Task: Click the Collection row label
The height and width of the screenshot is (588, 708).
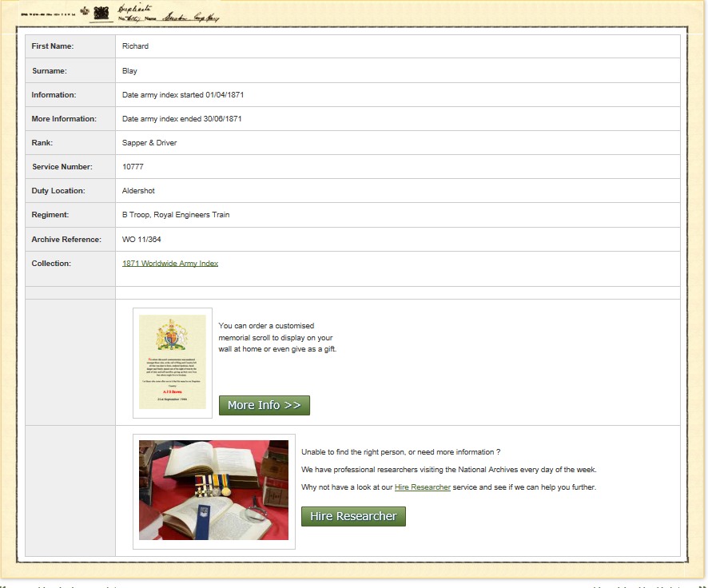Action: pyautogui.click(x=51, y=264)
